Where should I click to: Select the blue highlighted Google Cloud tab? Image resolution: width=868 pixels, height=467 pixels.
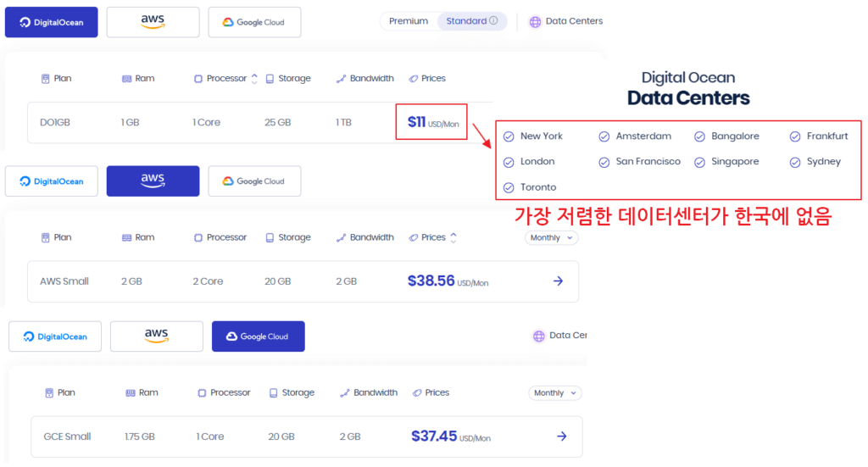pos(258,336)
